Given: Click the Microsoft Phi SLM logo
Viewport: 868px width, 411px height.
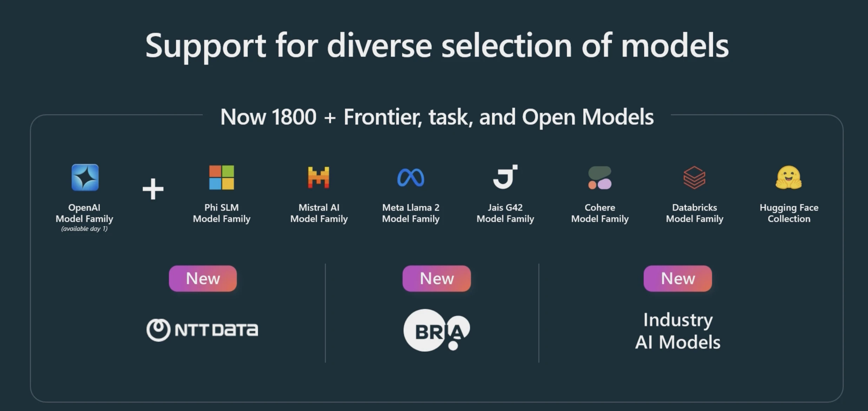Looking at the screenshot, I should click(222, 178).
